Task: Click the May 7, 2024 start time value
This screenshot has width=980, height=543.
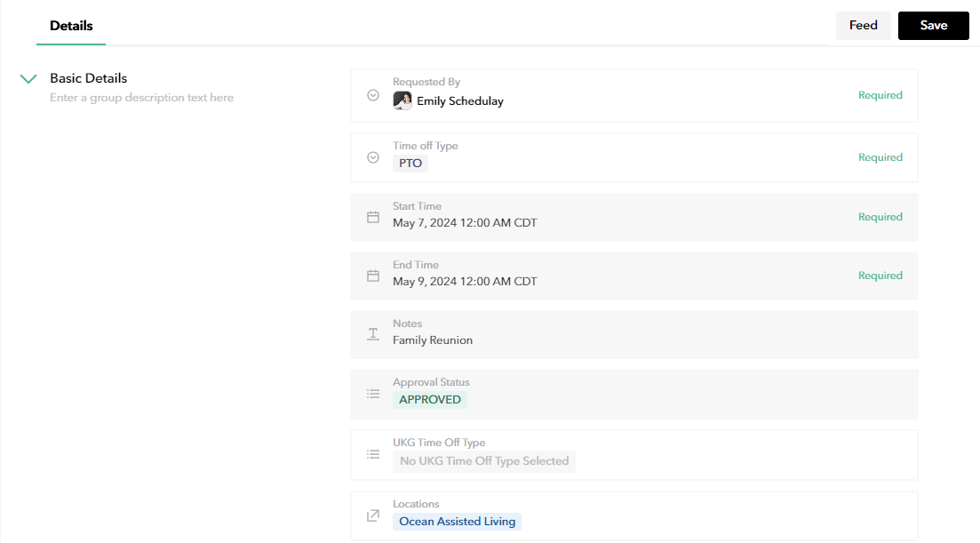Action: click(x=465, y=222)
